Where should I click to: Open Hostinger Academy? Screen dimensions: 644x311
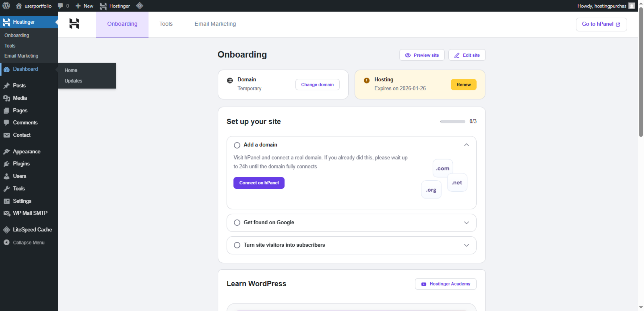tap(445, 284)
